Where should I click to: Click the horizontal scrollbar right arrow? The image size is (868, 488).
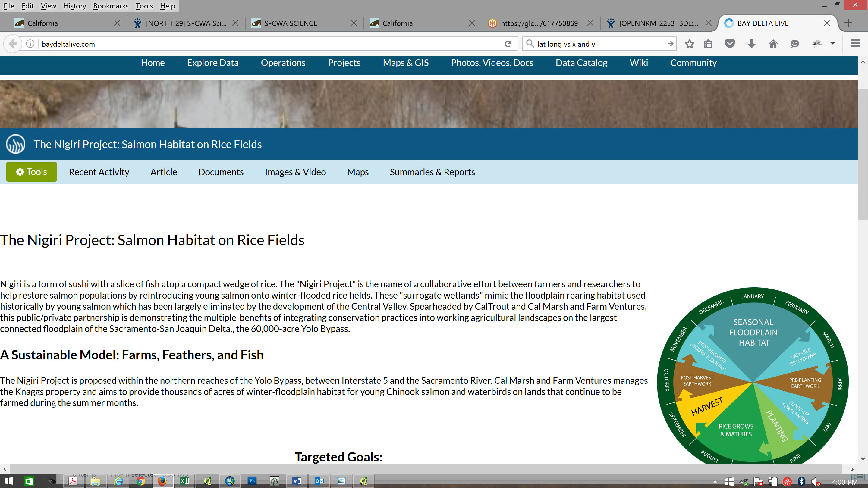click(x=852, y=469)
